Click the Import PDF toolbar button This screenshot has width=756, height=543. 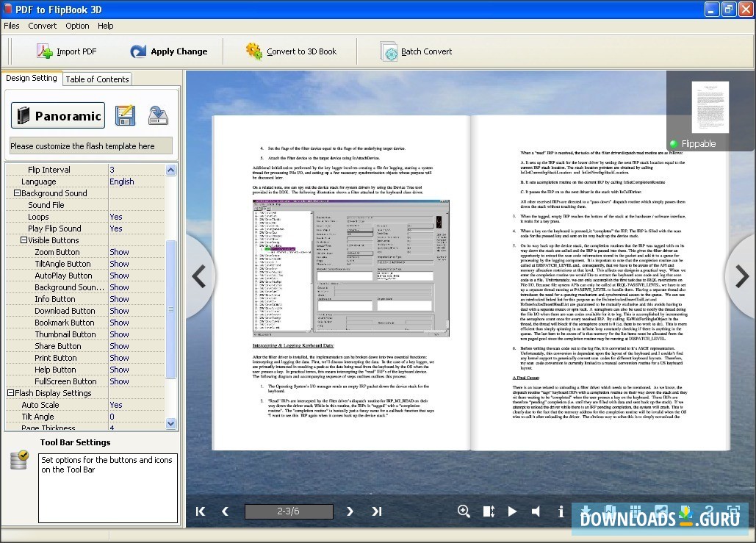pyautogui.click(x=67, y=51)
